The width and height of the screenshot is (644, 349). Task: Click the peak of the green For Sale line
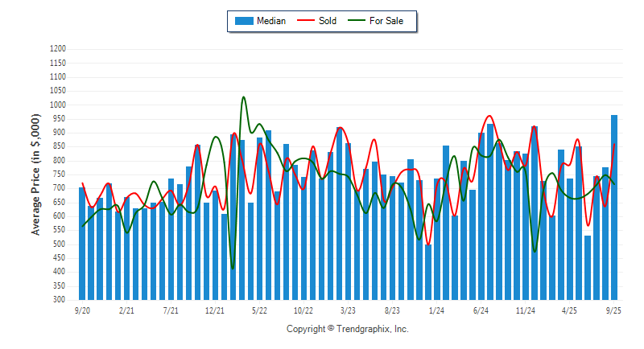coord(243,97)
